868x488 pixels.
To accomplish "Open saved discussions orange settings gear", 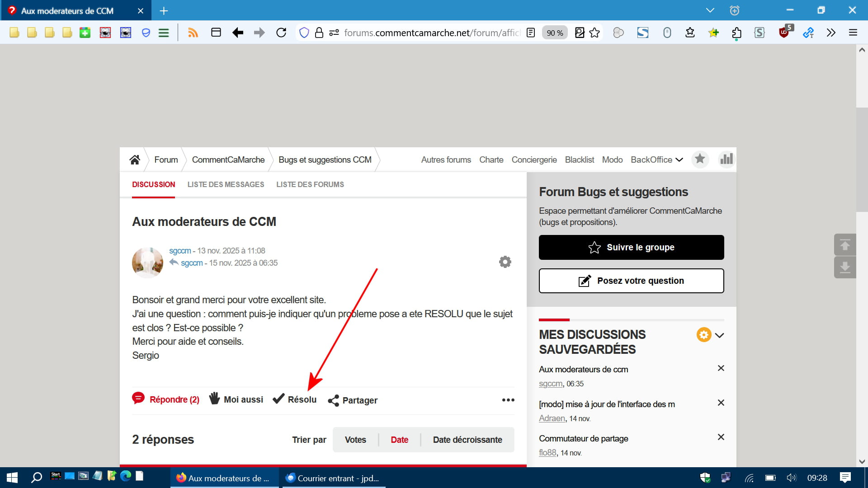I will point(703,335).
